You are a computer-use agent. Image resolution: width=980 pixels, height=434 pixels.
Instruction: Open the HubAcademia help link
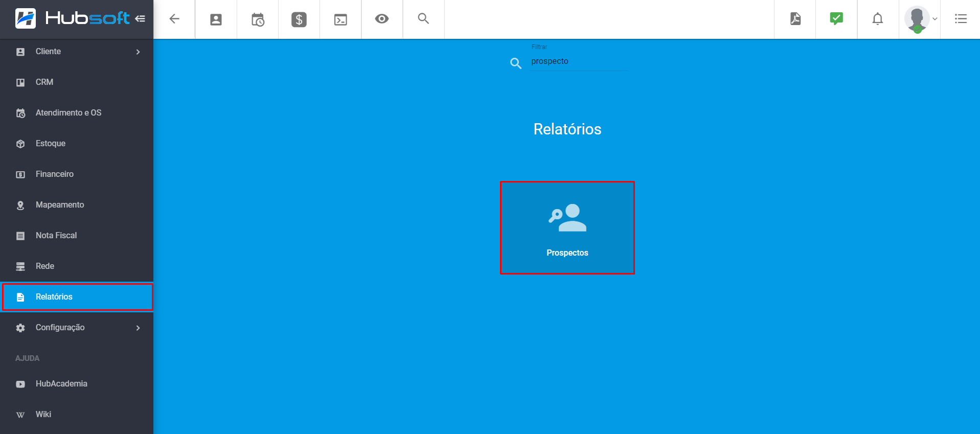point(77,384)
